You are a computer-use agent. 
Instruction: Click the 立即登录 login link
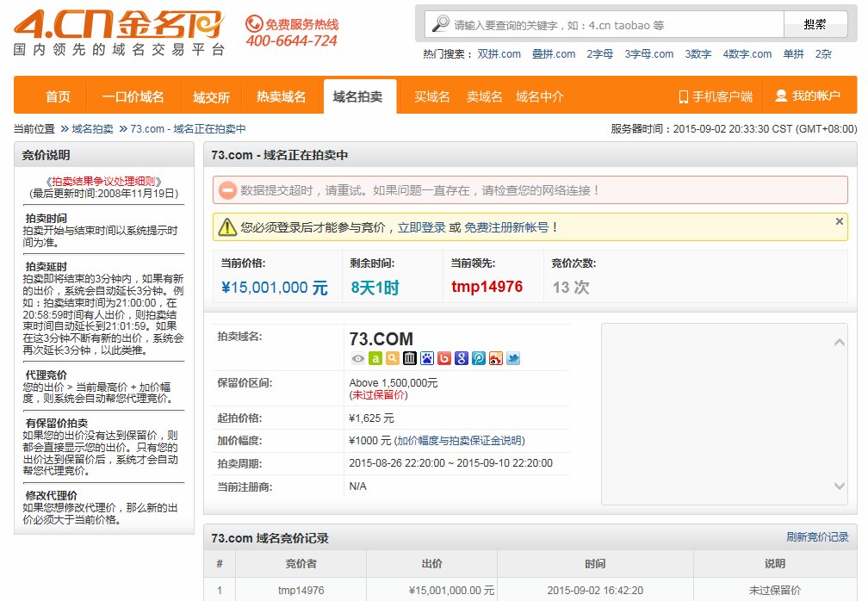(421, 227)
